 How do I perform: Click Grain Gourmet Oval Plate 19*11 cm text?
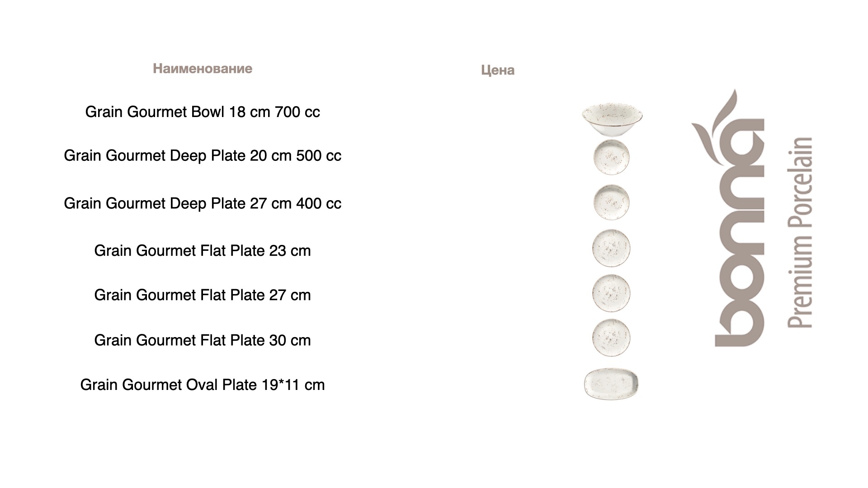coord(203,385)
